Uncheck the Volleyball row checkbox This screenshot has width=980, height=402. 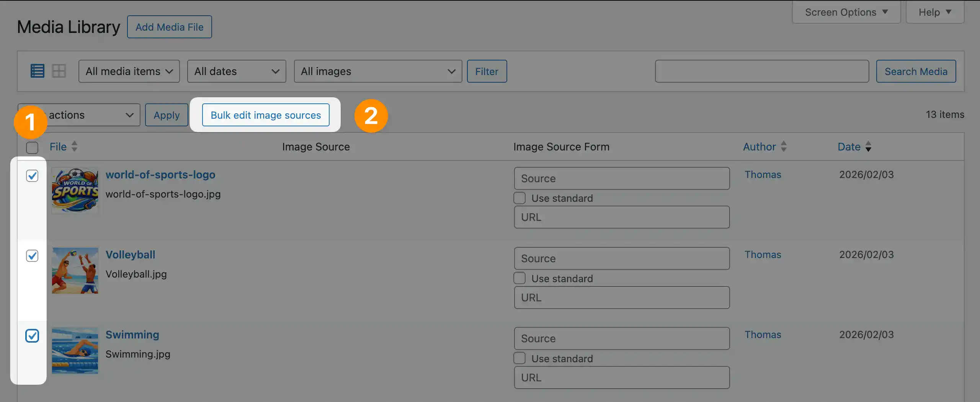(32, 256)
